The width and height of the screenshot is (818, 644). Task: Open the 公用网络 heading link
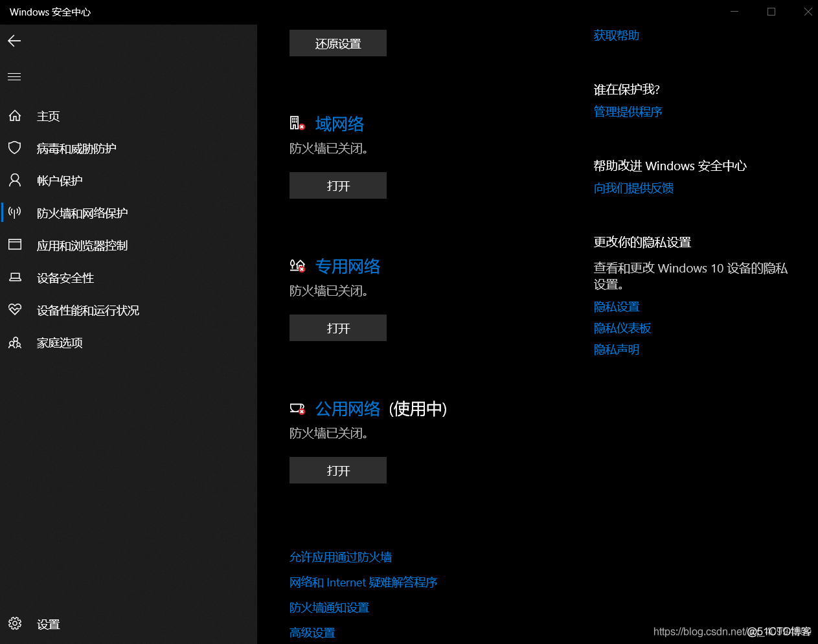[348, 408]
